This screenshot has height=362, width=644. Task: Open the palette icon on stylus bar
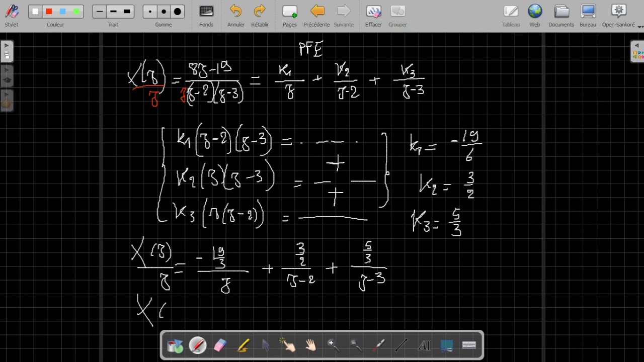coord(175,345)
